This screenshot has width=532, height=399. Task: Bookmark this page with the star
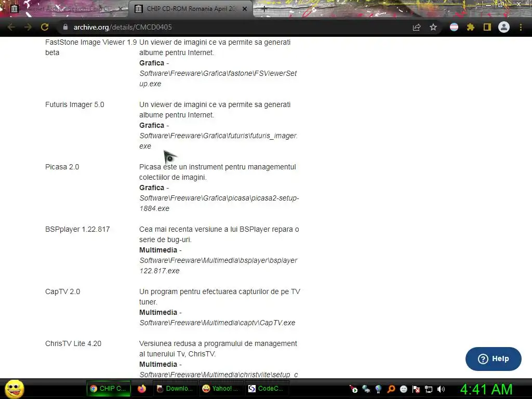pyautogui.click(x=433, y=27)
